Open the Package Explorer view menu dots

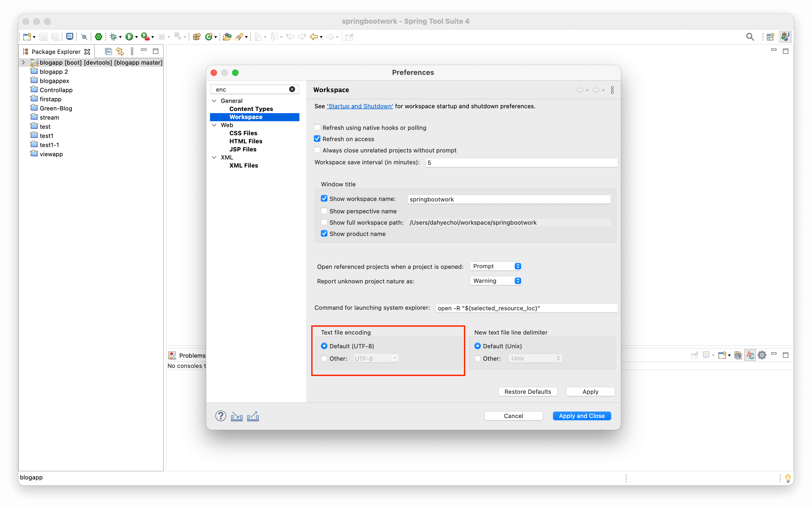click(132, 51)
